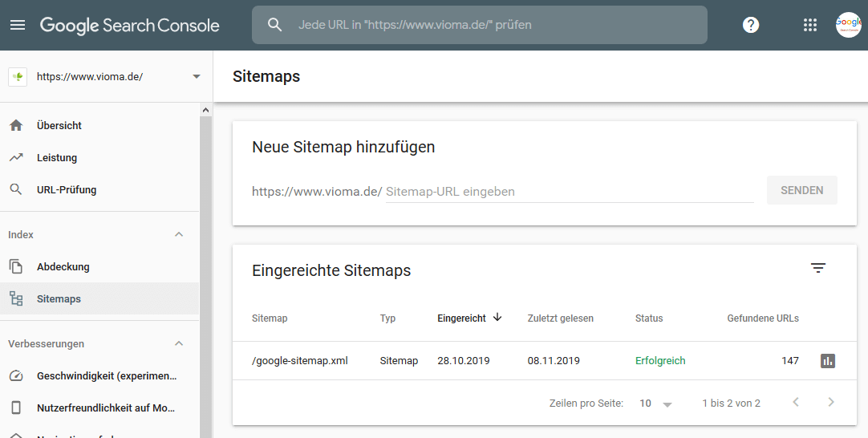Click the '1 bis 2 von 2' pagination text
The height and width of the screenshot is (438, 868).
click(732, 404)
